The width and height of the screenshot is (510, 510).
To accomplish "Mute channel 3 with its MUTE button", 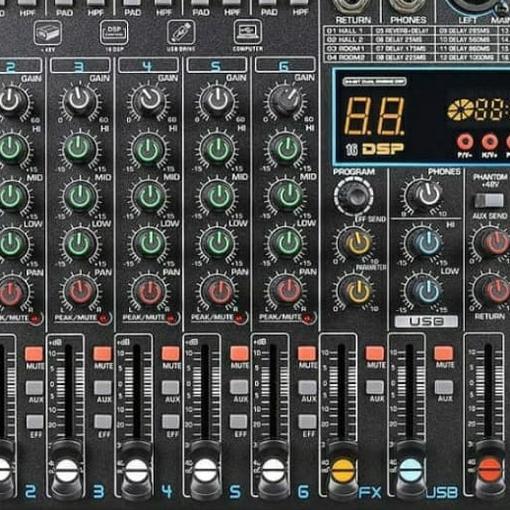I will point(103,354).
